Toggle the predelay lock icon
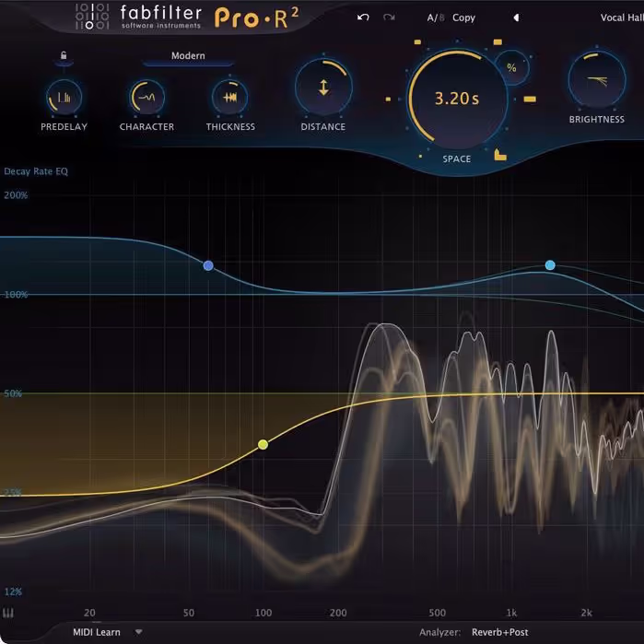Screen dimensions: 644x644 click(64, 56)
